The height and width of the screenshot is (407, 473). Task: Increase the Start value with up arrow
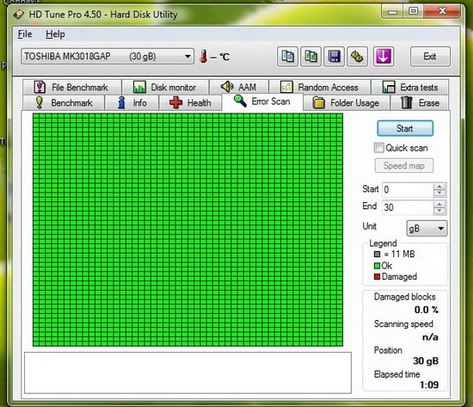440,186
